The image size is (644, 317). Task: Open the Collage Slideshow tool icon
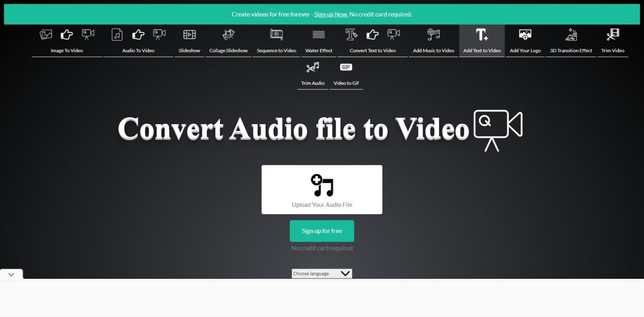228,35
